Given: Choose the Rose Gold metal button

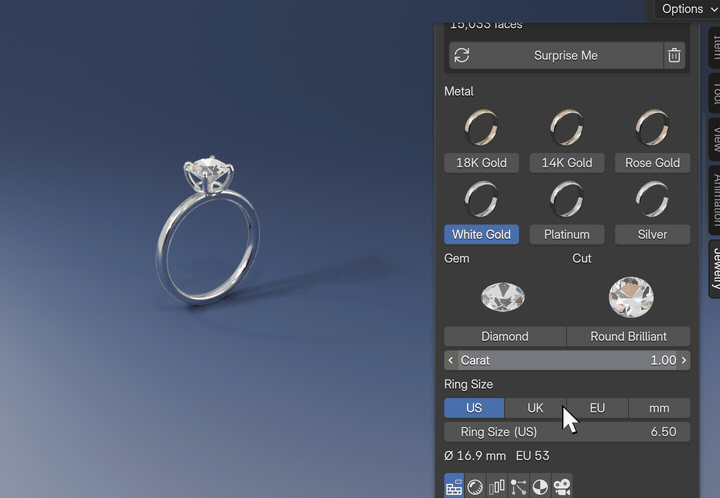Looking at the screenshot, I should click(x=652, y=163).
